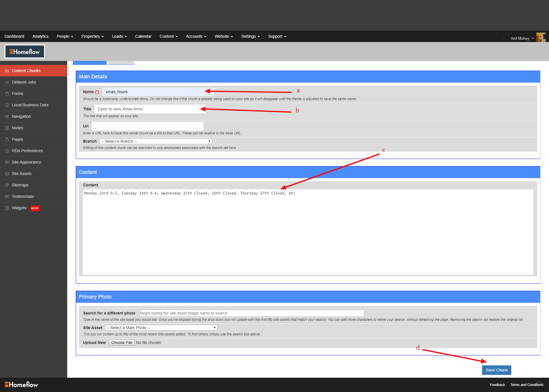Click the site asset search field
549x392 pixels.
point(252,313)
